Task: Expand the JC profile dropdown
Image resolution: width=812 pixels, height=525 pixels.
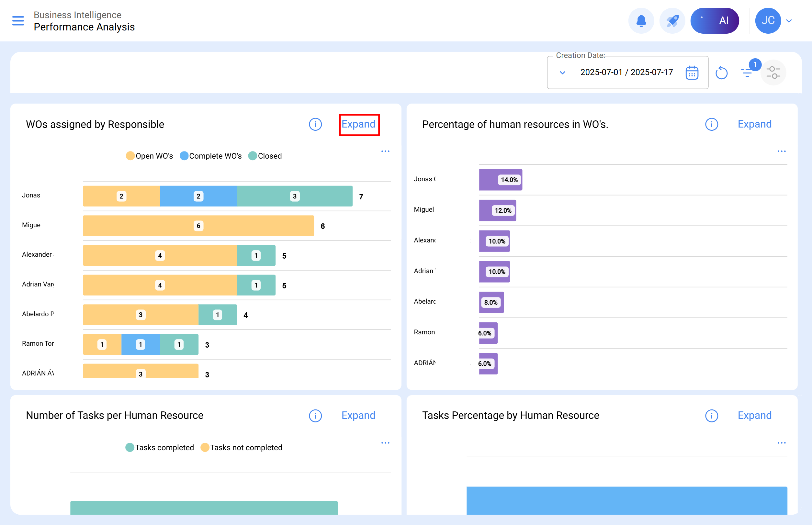Action: click(789, 20)
